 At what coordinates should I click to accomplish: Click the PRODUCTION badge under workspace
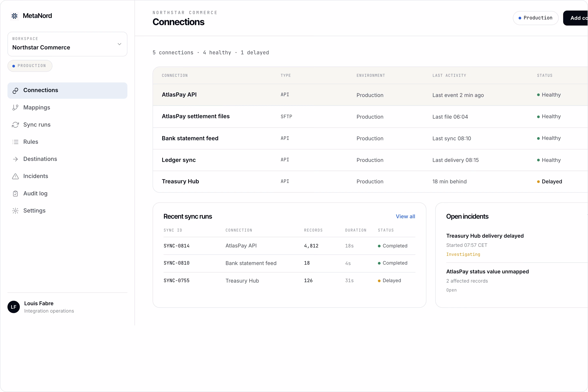(x=30, y=66)
